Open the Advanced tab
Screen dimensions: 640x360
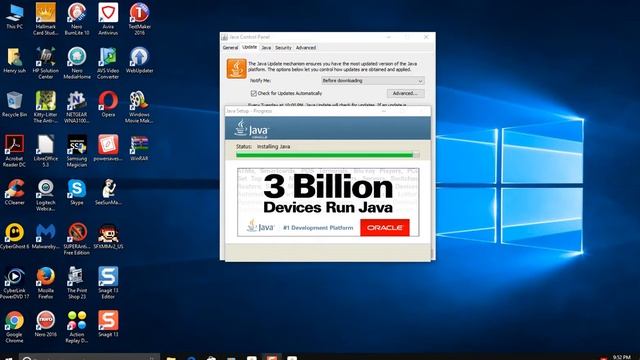(306, 48)
